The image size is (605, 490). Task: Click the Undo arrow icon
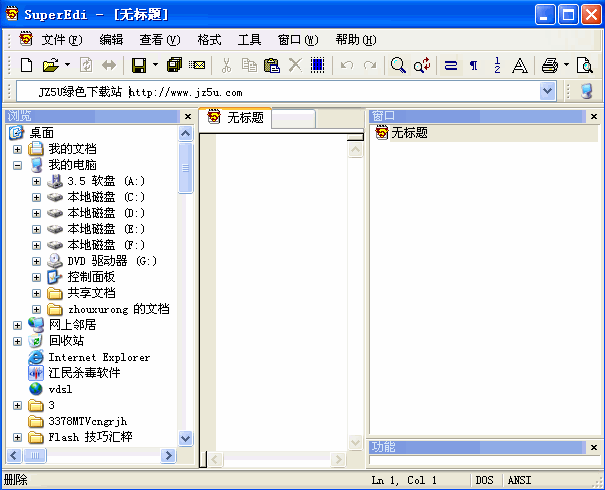347,65
